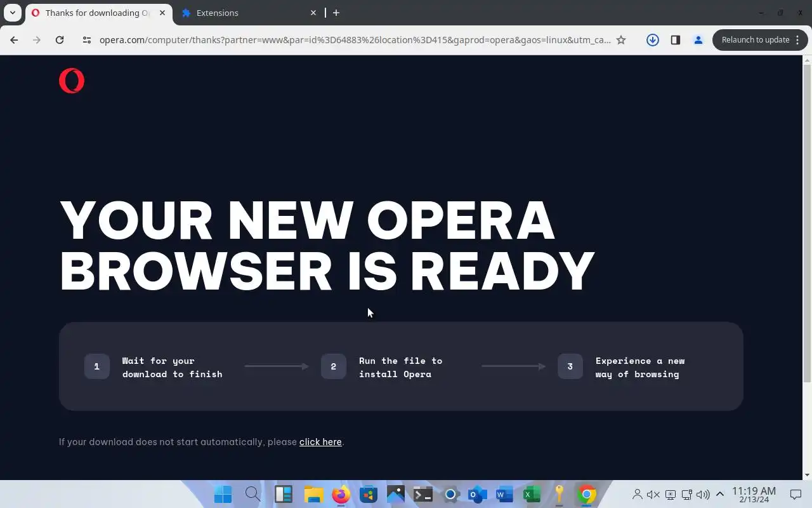
Task: Launch Firefox from taskbar
Action: (341, 495)
